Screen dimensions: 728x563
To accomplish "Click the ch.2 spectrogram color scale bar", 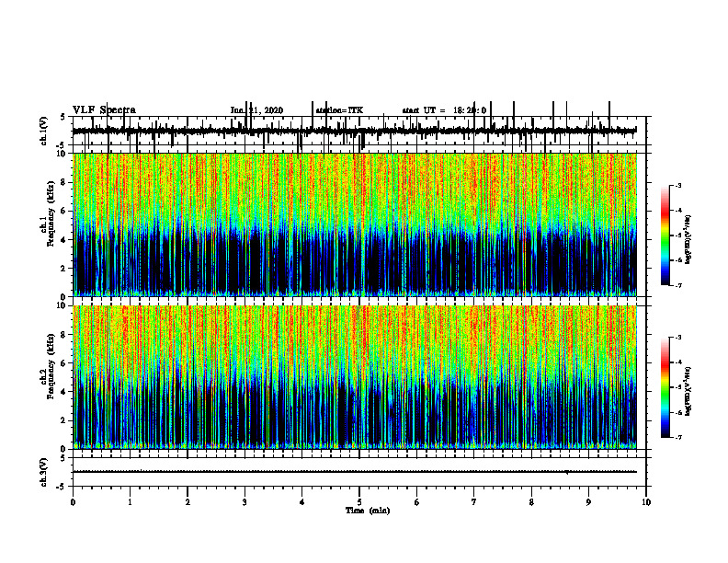I will tap(665, 387).
